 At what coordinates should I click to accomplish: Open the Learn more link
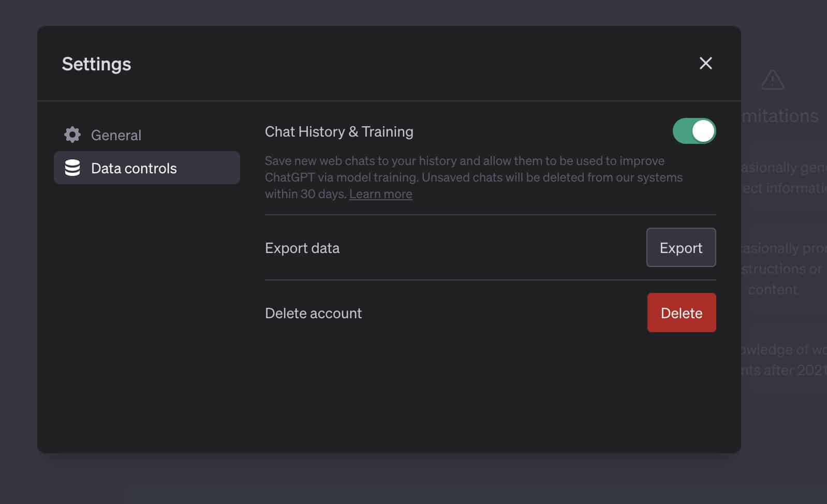pos(380,194)
